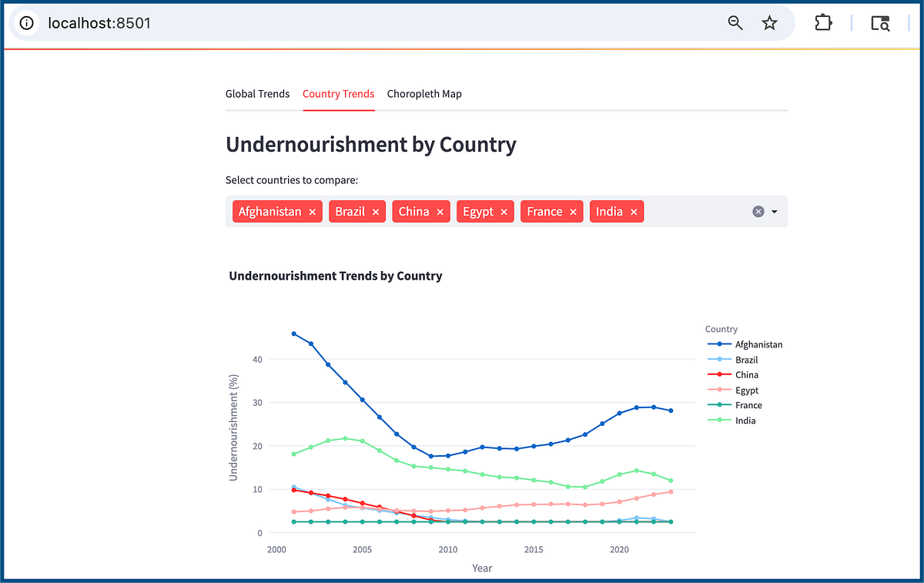Click the China tag label
This screenshot has width=924, height=583.
[413, 212]
